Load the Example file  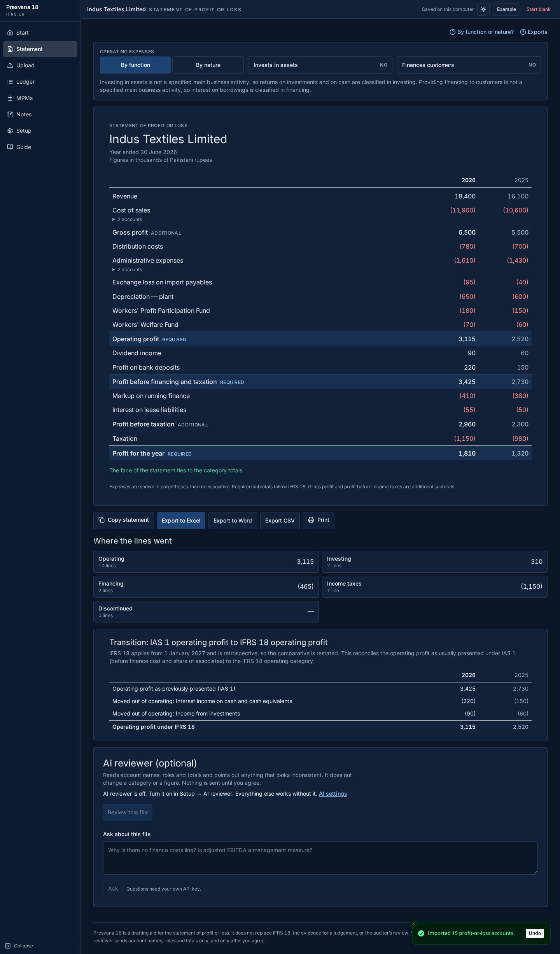[x=506, y=9]
